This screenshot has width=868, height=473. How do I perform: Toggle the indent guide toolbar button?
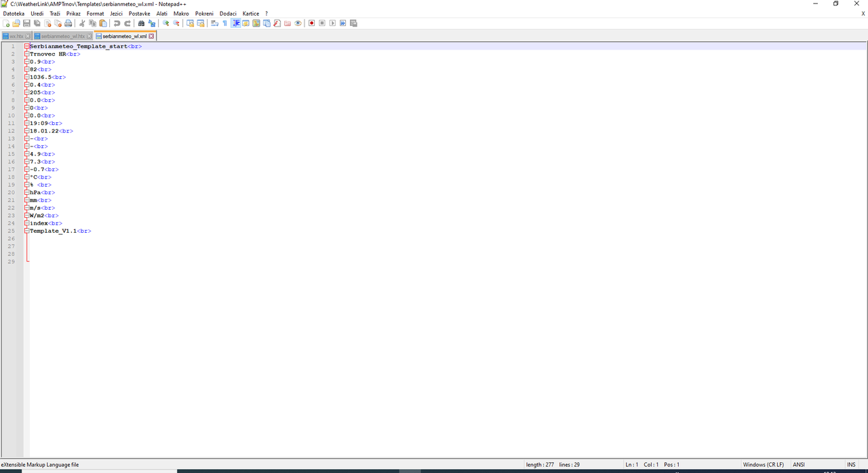(x=236, y=23)
